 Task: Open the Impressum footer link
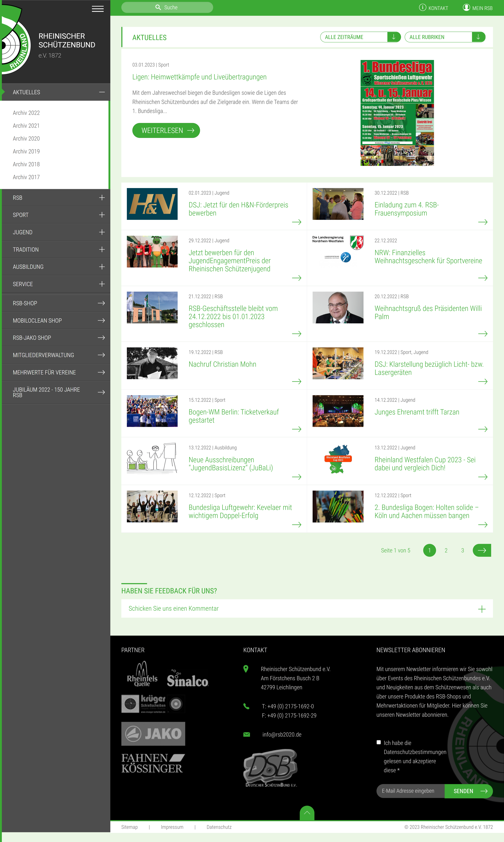tap(172, 827)
